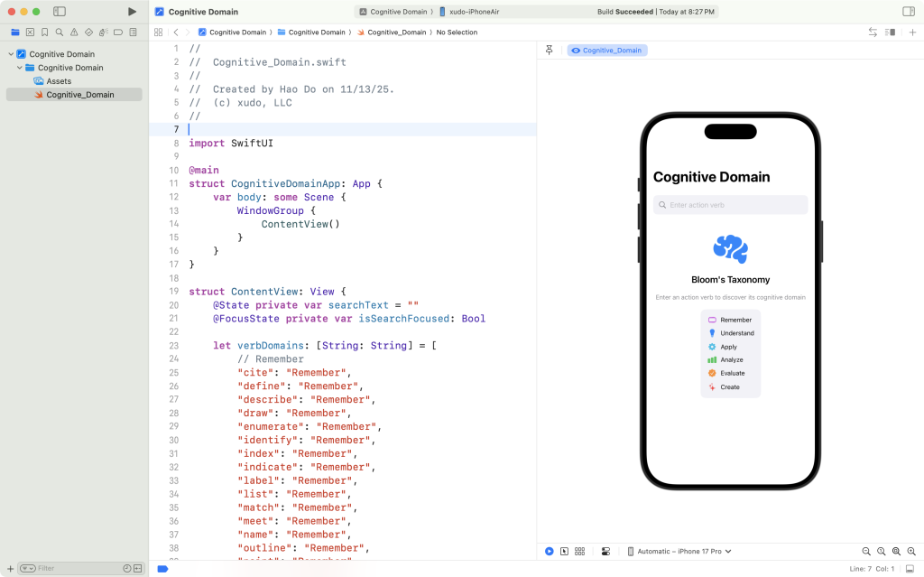
Task: Toggle the left navigator sidebar
Action: (60, 12)
